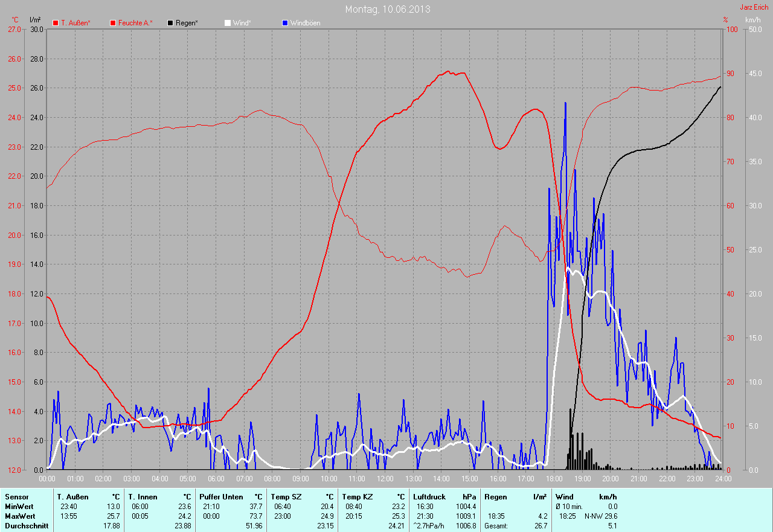This screenshot has width=773, height=532.
Task: Click the 'Jarz Erich' author text
Action: [754, 7]
